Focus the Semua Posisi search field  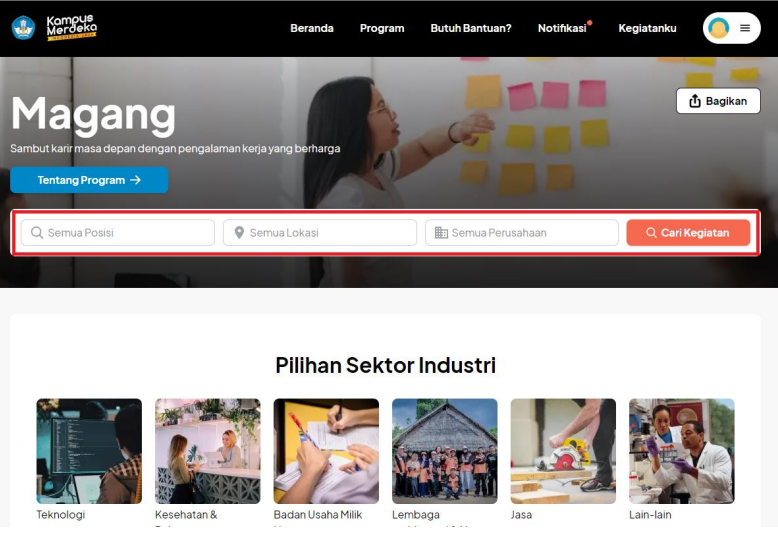pyautogui.click(x=118, y=233)
